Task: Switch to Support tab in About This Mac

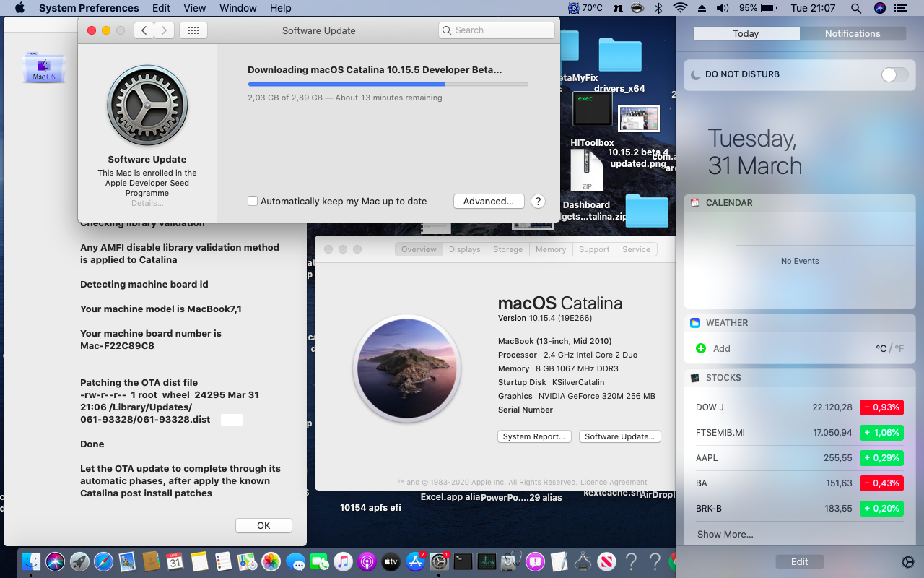Action: tap(594, 249)
